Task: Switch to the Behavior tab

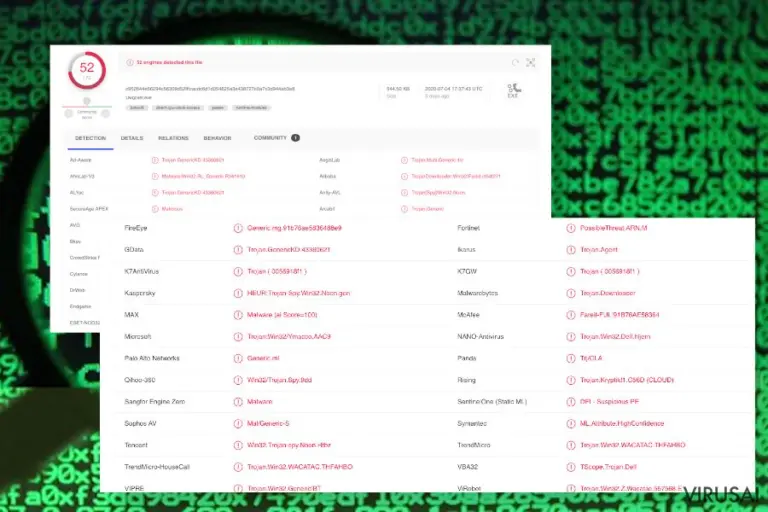Action: tap(217, 139)
